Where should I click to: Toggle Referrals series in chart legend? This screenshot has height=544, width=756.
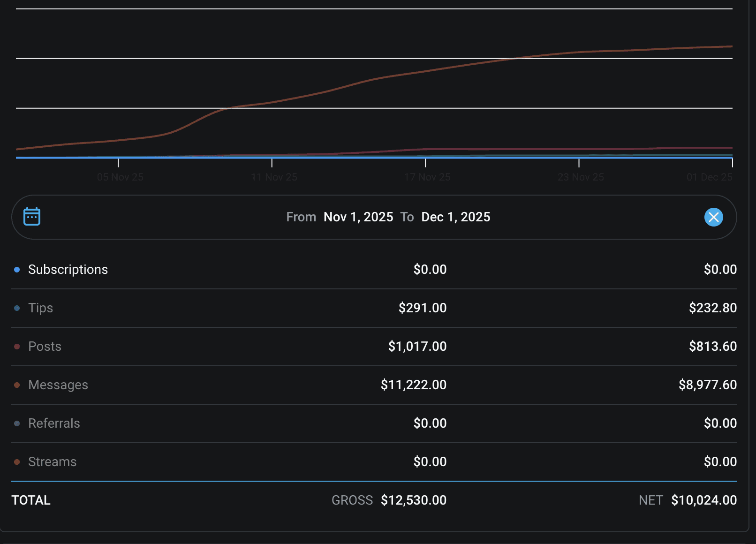tap(54, 423)
